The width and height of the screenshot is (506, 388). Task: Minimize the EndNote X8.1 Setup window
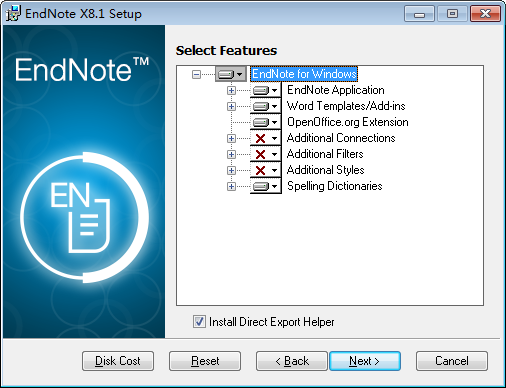419,14
